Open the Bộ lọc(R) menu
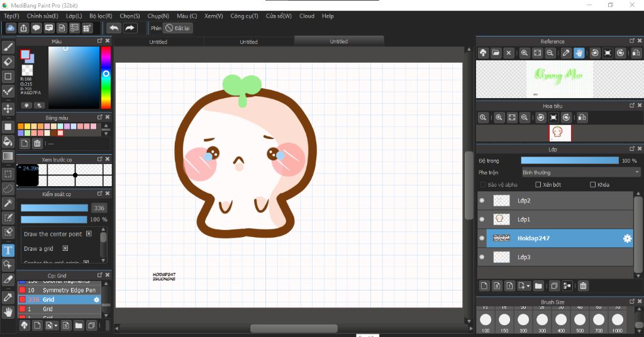This screenshot has width=644, height=337. coord(101,16)
